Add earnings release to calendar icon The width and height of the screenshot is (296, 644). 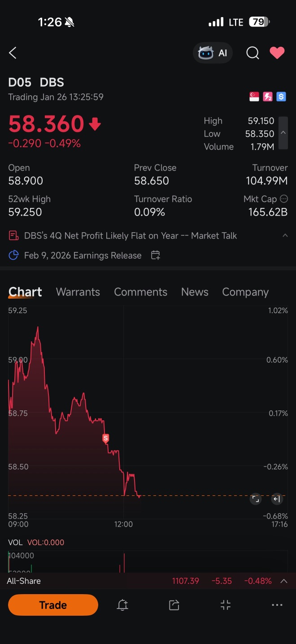(156, 256)
